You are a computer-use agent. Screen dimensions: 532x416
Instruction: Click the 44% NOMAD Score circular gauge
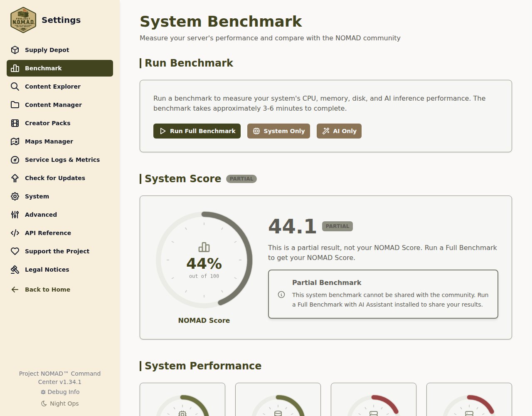[204, 260]
